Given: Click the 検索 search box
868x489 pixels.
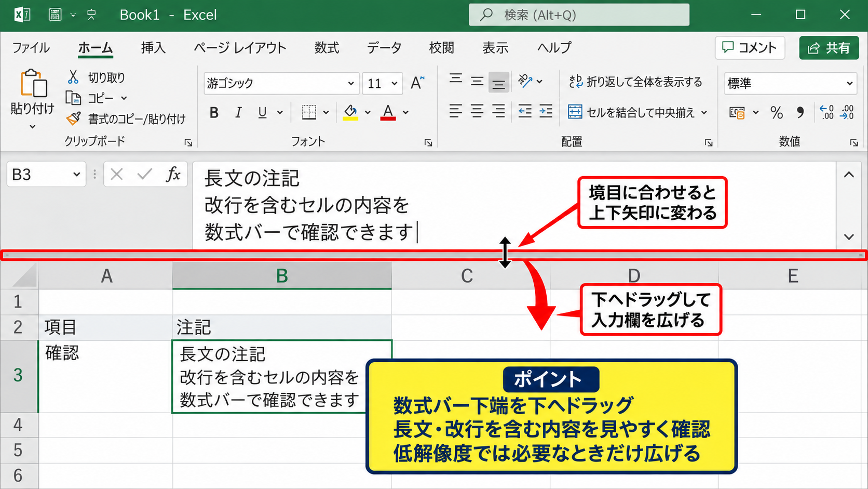Looking at the screenshot, I should click(x=579, y=15).
